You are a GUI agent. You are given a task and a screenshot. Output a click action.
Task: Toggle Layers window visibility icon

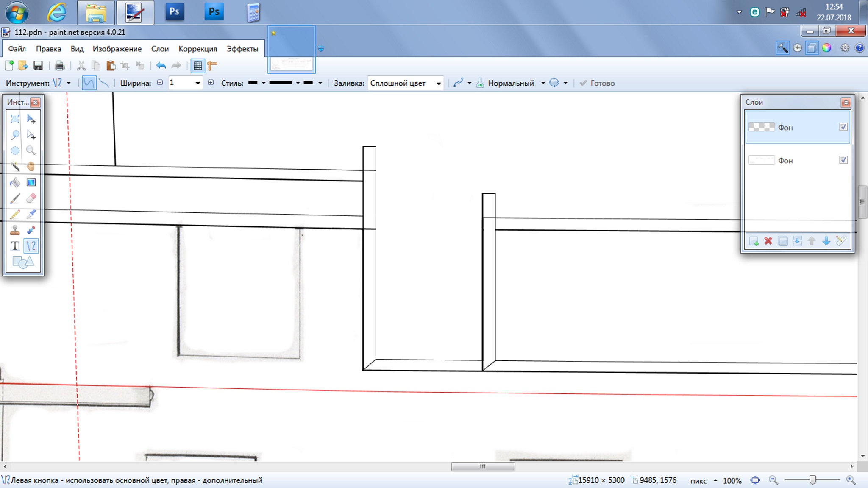(812, 48)
